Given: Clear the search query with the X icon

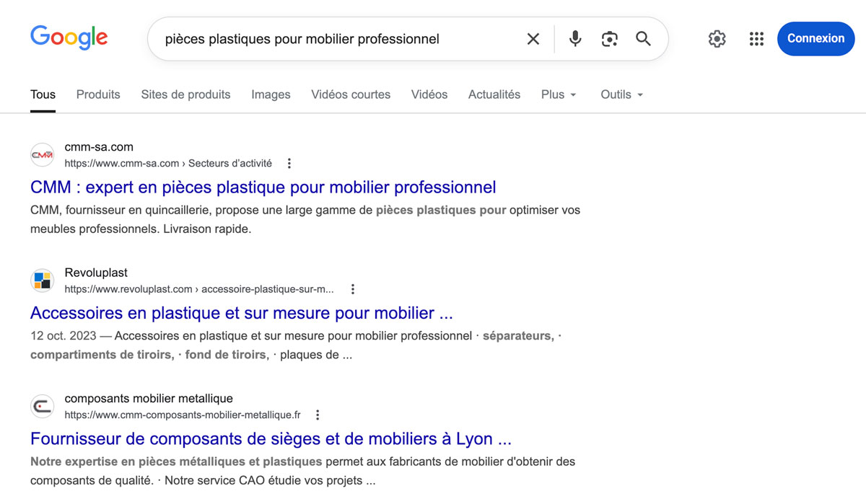Looking at the screenshot, I should pos(533,39).
